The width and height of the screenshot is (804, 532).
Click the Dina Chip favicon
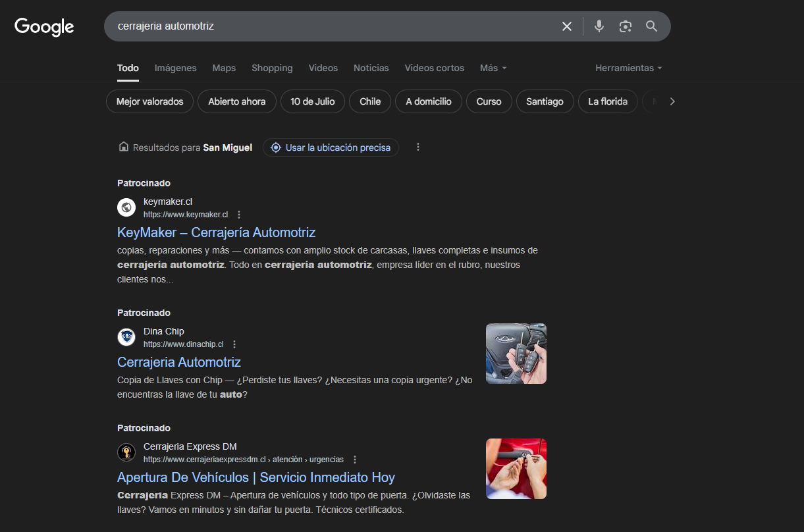[x=126, y=337]
